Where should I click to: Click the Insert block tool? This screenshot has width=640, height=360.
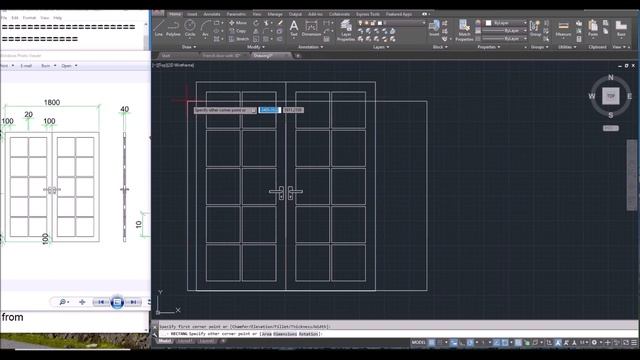[x=434, y=28]
